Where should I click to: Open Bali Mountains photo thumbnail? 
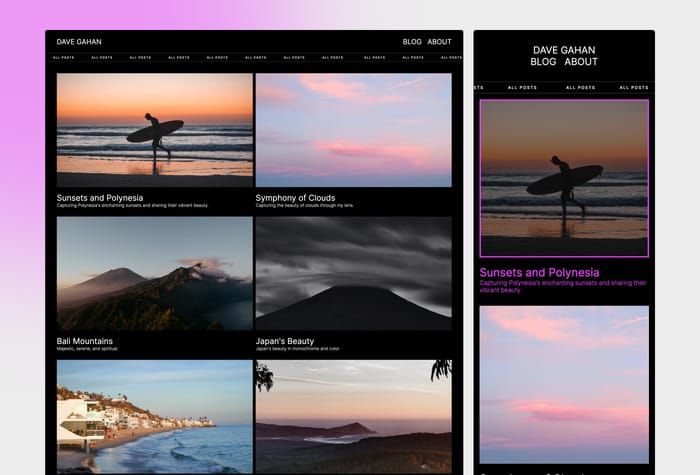click(x=154, y=273)
